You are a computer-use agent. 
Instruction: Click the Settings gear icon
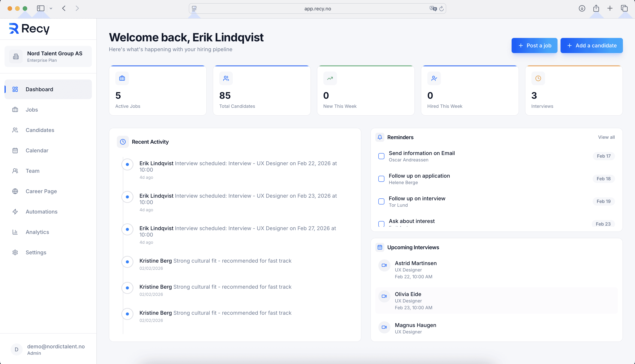pos(15,252)
